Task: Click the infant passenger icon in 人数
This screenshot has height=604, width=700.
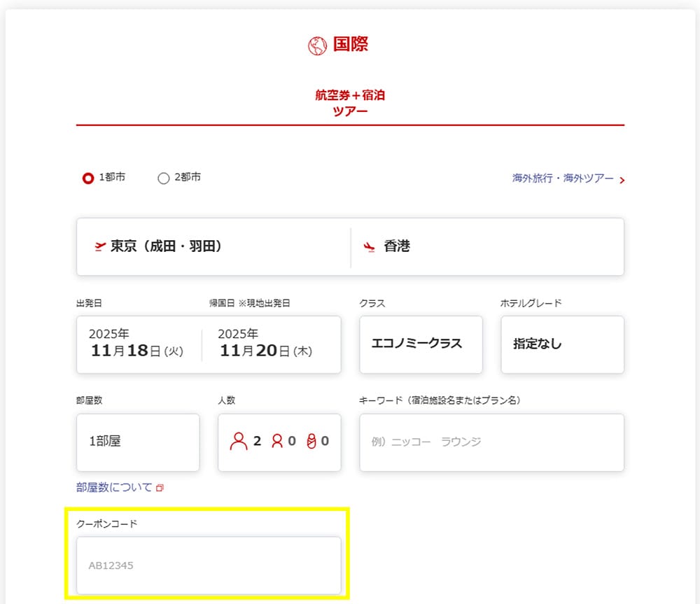Action: tap(311, 442)
